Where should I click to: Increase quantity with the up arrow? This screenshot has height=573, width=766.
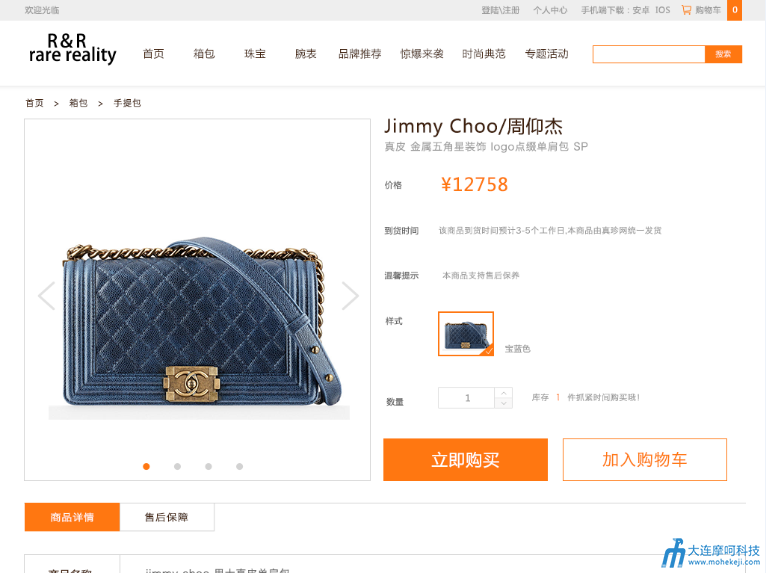[504, 393]
